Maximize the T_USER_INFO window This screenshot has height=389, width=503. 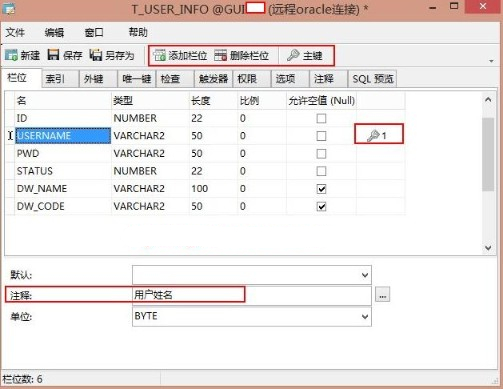point(454,7)
